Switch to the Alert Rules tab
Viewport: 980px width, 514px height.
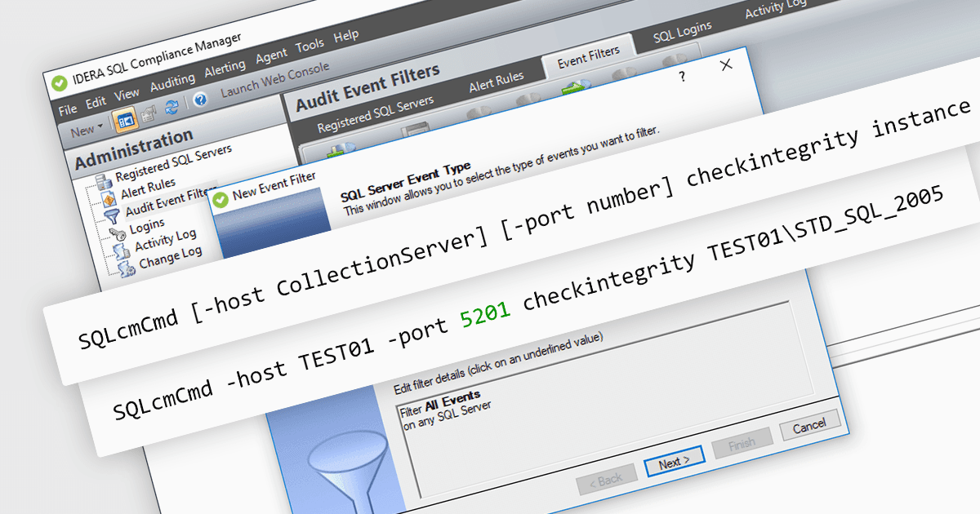(497, 82)
